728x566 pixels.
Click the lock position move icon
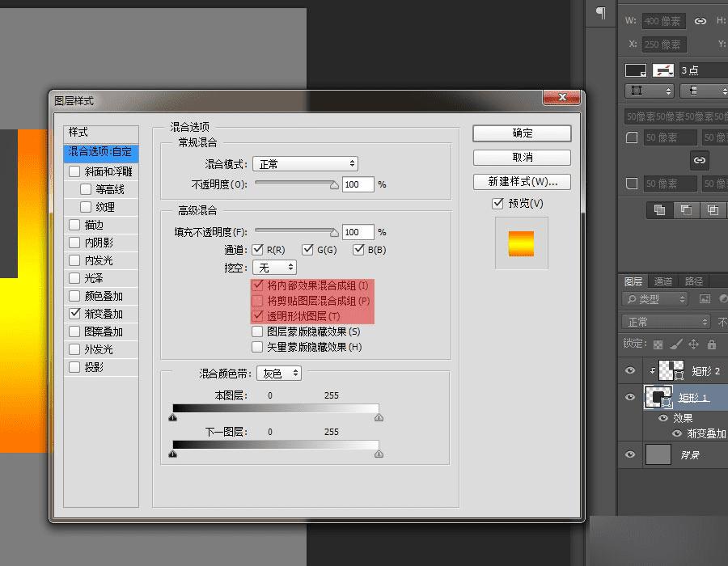pyautogui.click(x=692, y=344)
